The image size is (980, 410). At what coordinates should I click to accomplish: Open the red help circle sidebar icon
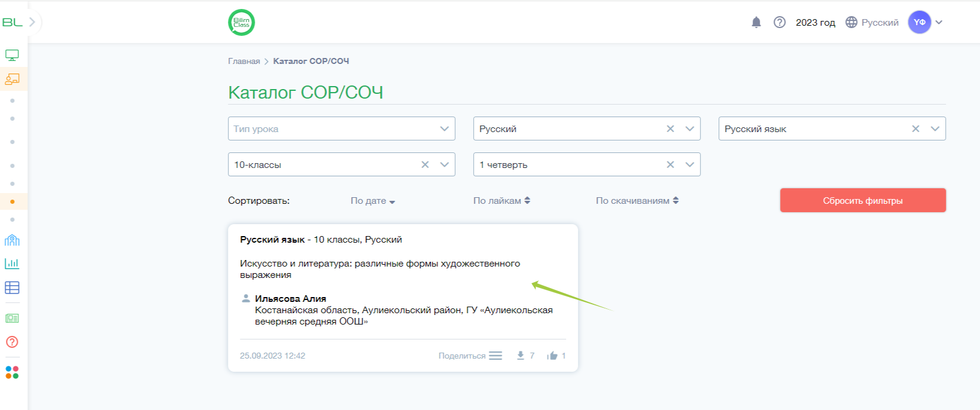tap(12, 342)
